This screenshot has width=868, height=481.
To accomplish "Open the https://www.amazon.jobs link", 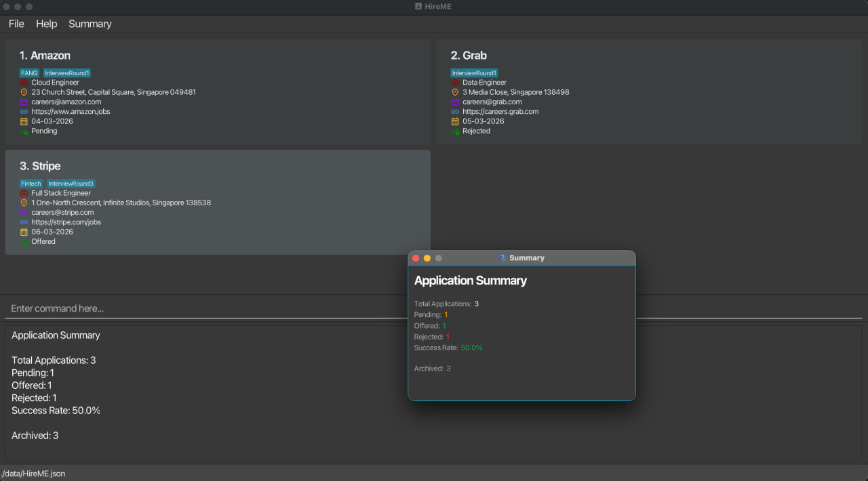I will (71, 111).
